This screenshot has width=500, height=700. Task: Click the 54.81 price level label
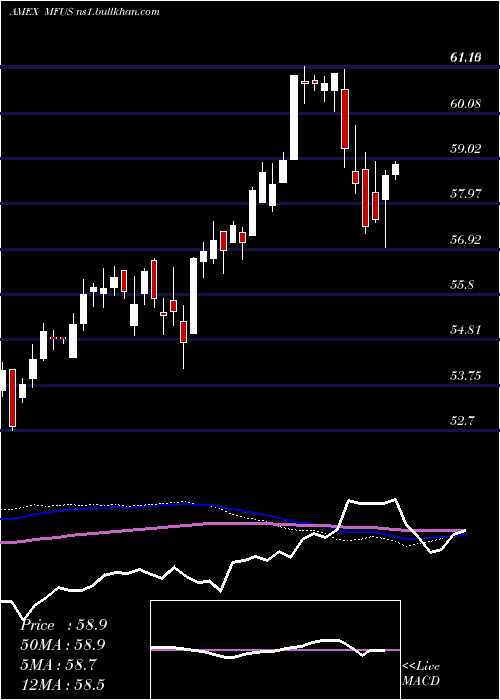[466, 330]
